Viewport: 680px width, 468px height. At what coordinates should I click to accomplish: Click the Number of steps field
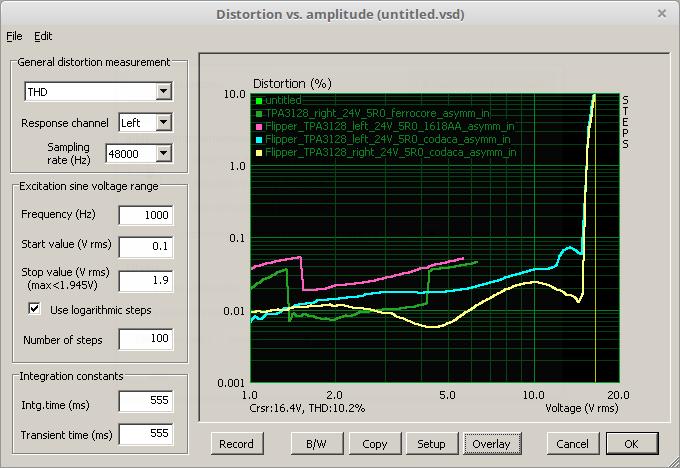click(x=145, y=340)
